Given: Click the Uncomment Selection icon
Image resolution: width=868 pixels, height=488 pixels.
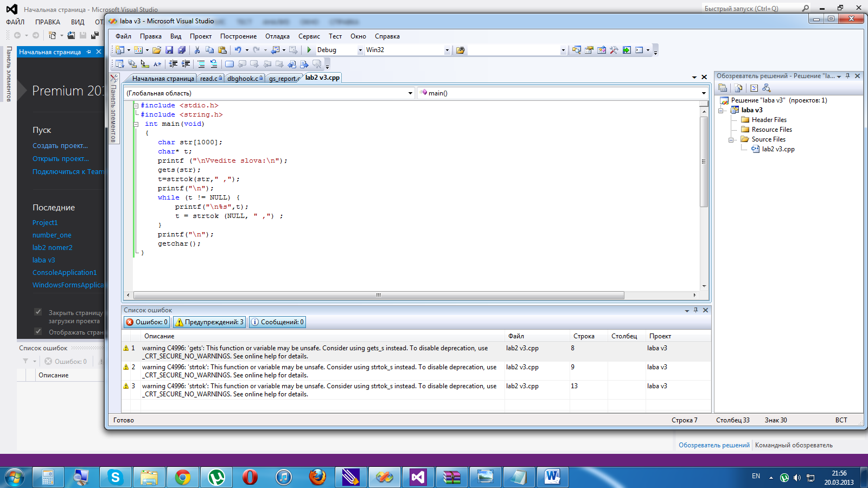Looking at the screenshot, I should click(x=214, y=64).
